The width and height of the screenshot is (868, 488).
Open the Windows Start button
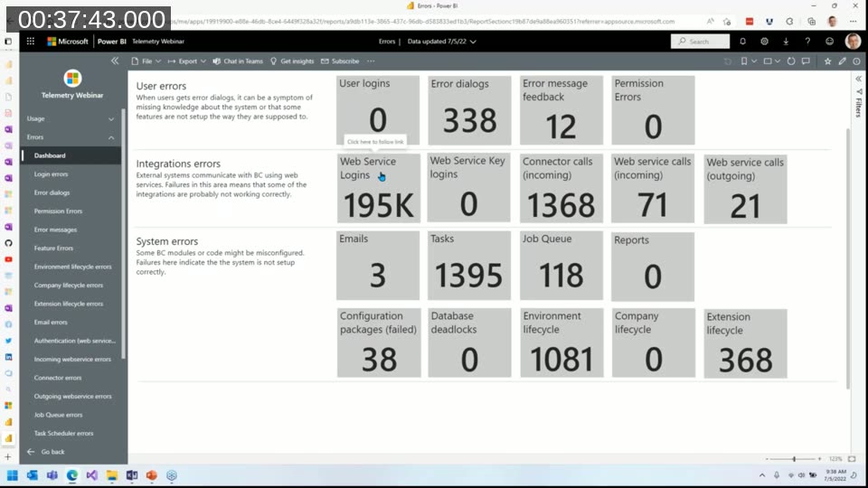tap(12, 475)
